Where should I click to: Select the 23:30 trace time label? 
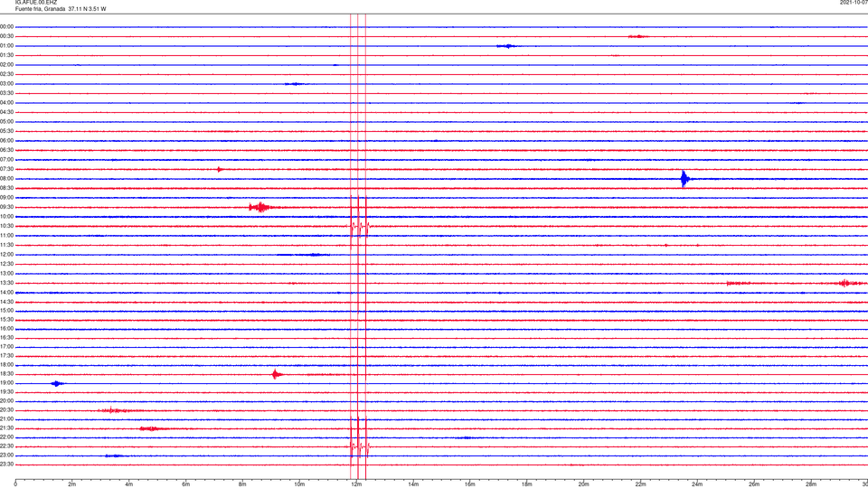tap(6, 465)
